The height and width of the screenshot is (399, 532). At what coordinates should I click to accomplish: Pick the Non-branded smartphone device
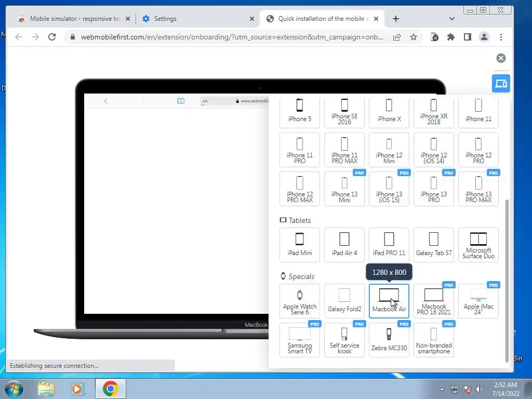point(434,340)
